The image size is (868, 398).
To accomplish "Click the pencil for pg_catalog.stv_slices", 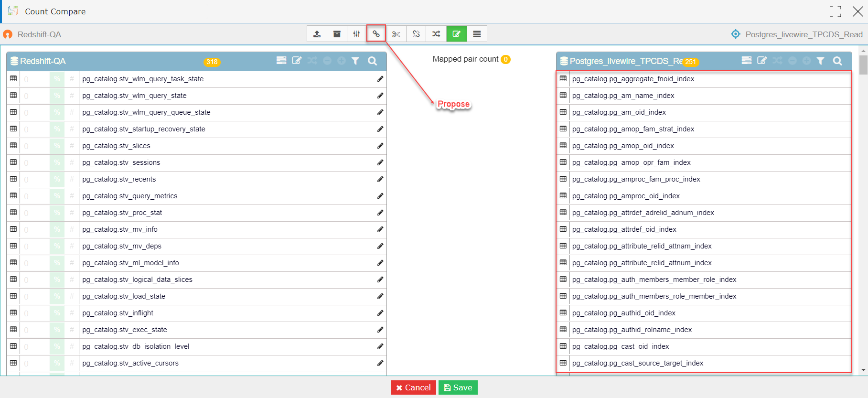I will [x=380, y=146].
